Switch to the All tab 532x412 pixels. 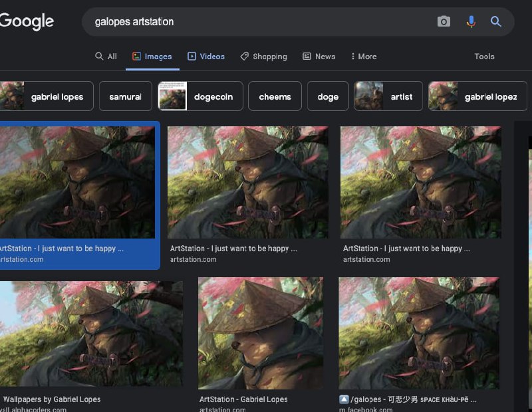(x=106, y=56)
